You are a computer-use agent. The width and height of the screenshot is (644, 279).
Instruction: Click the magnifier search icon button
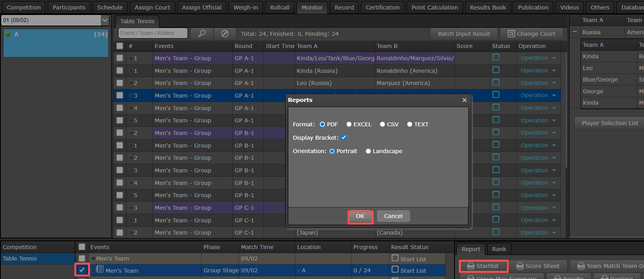point(202,33)
